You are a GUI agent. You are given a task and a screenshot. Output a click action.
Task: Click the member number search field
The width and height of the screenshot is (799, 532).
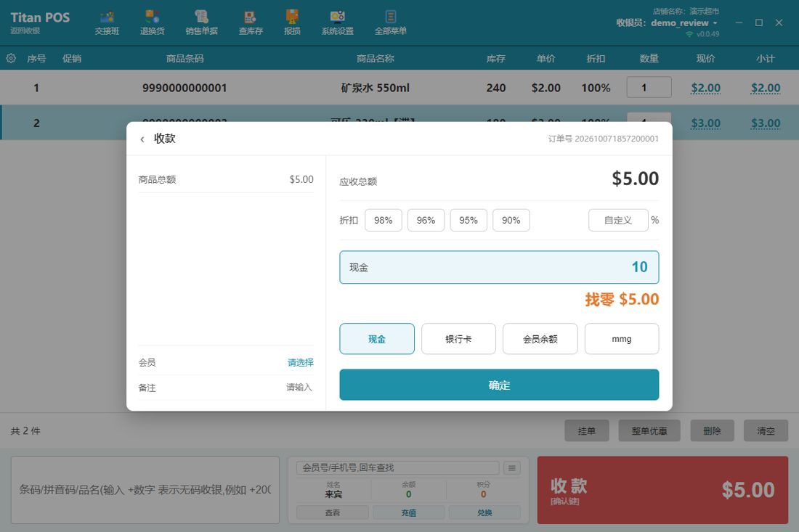pos(398,468)
